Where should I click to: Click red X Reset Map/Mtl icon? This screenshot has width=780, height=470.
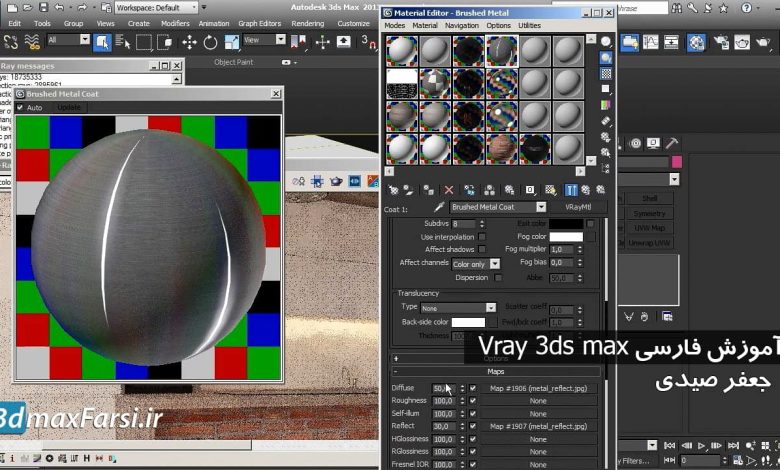[449, 190]
